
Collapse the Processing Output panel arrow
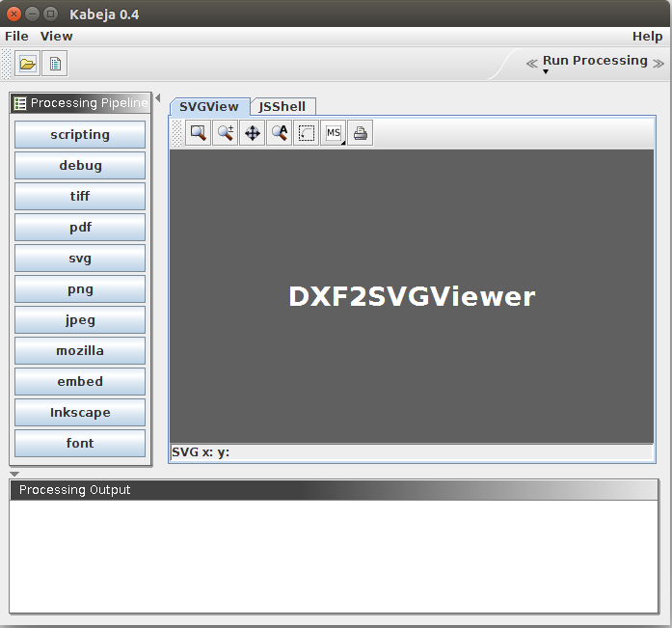pos(14,474)
